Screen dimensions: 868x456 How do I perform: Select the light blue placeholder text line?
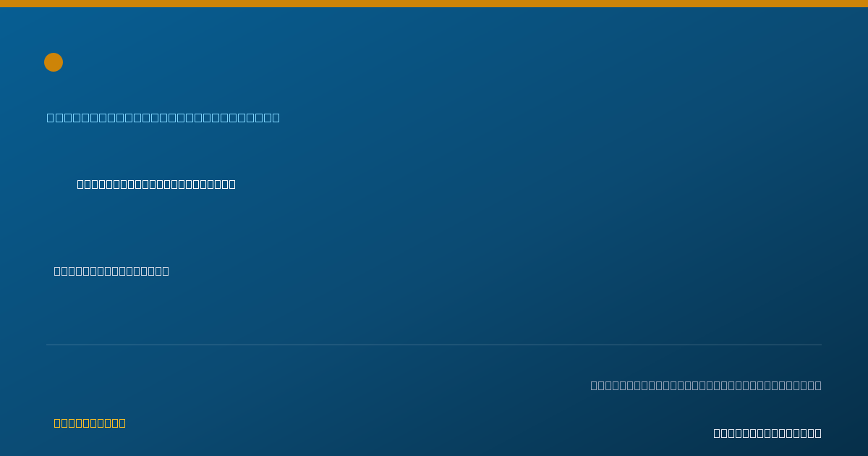pyautogui.click(x=163, y=117)
